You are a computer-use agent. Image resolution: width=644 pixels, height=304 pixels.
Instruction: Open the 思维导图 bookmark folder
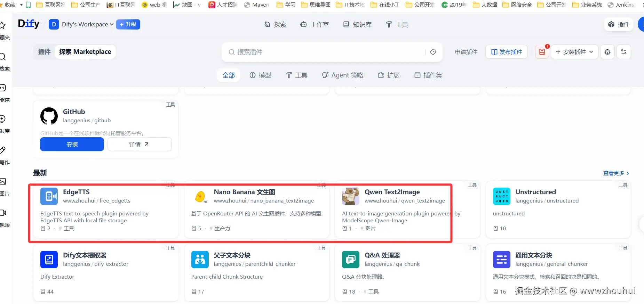(x=316, y=5)
